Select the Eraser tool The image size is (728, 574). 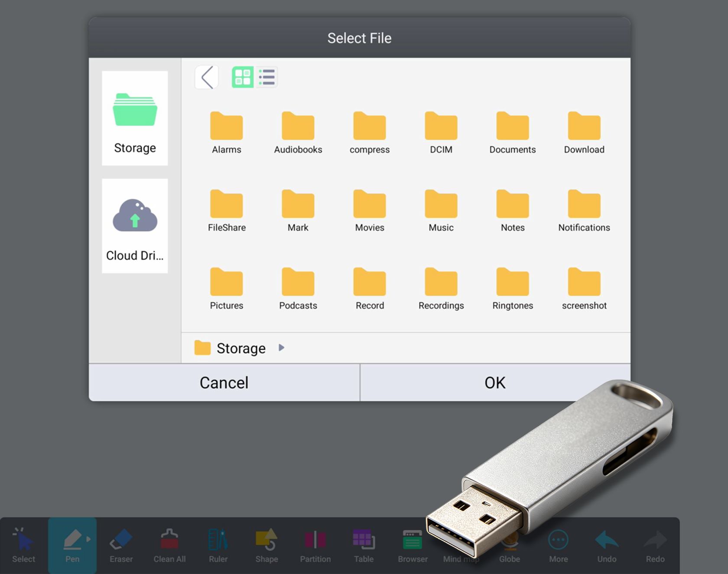coord(121,546)
